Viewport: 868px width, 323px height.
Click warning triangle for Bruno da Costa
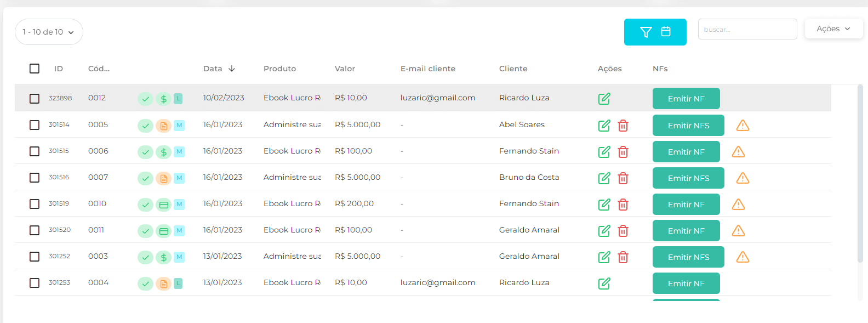pos(743,178)
